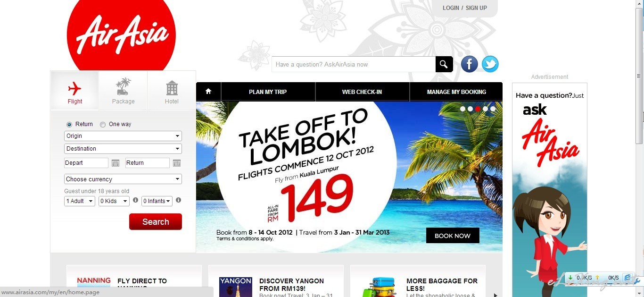Open the Choose currency dropdown
This screenshot has width=644, height=297.
point(123,179)
